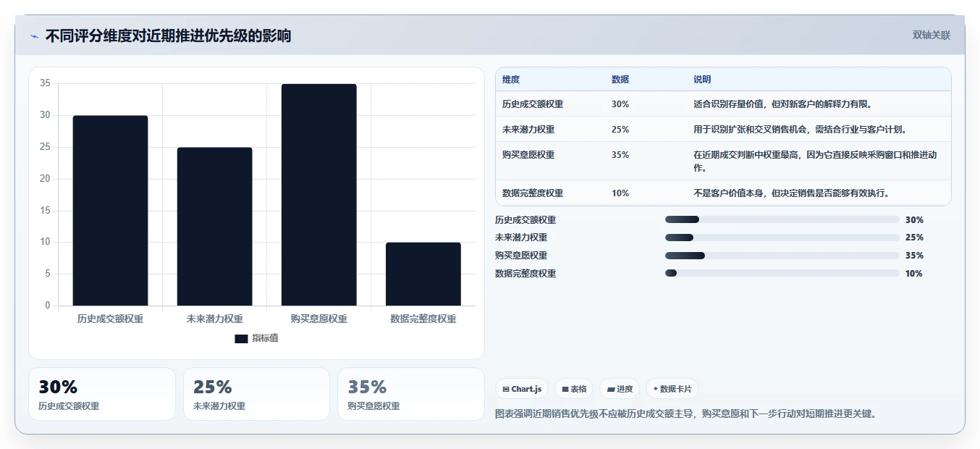Click the Chart.js tag chip
This screenshot has width=980, height=449.
(522, 389)
